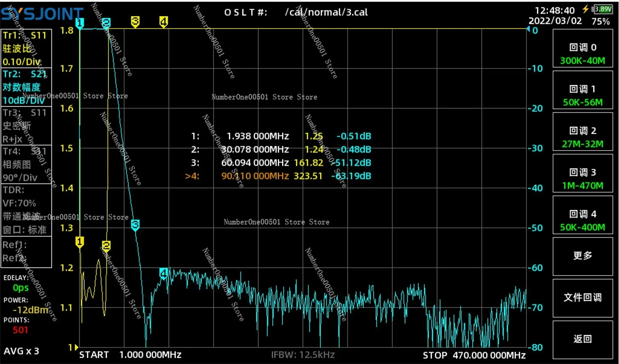Tap VF:70% velocity factor
619x364 pixels.
point(19,203)
